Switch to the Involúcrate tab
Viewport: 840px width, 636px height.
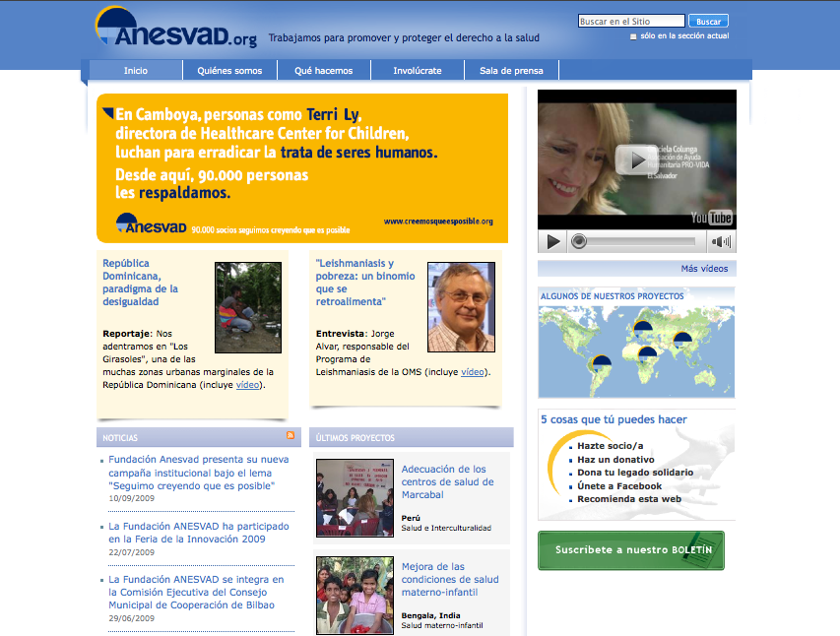418,70
